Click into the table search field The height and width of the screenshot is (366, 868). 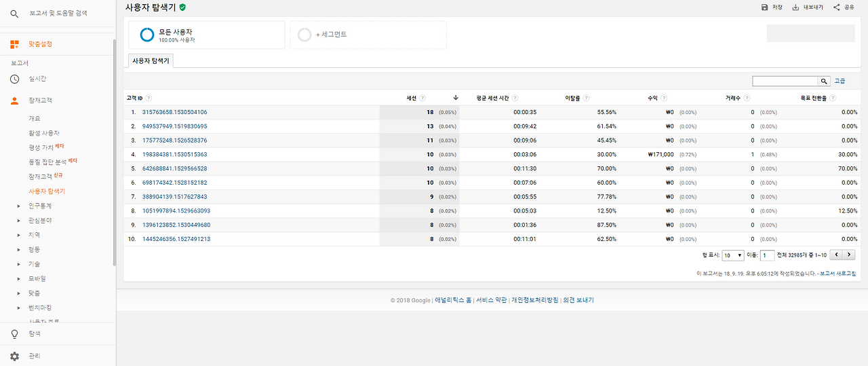click(785, 81)
